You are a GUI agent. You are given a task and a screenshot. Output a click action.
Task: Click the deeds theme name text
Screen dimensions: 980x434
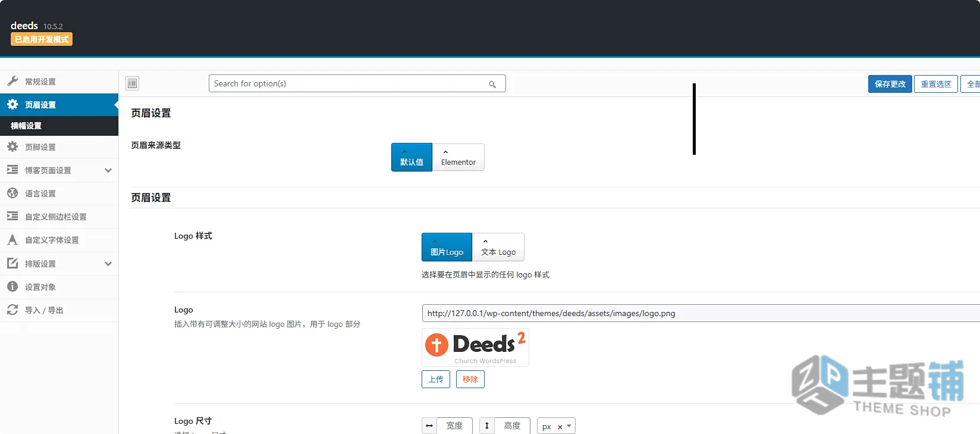[x=24, y=26]
